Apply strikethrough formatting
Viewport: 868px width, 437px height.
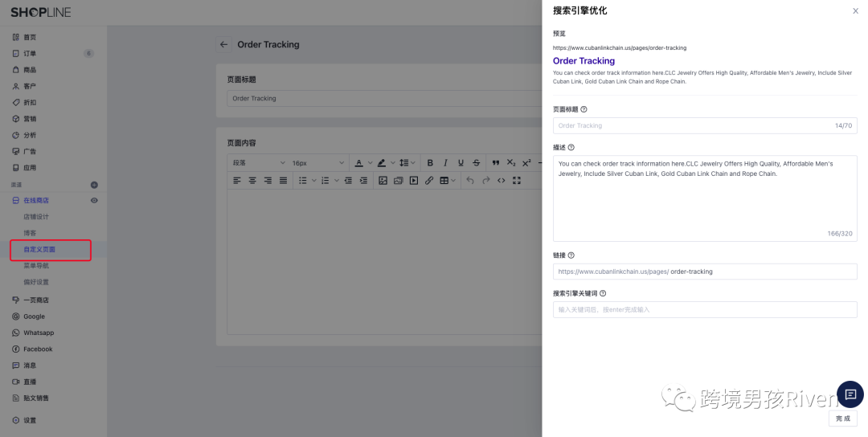pos(477,162)
